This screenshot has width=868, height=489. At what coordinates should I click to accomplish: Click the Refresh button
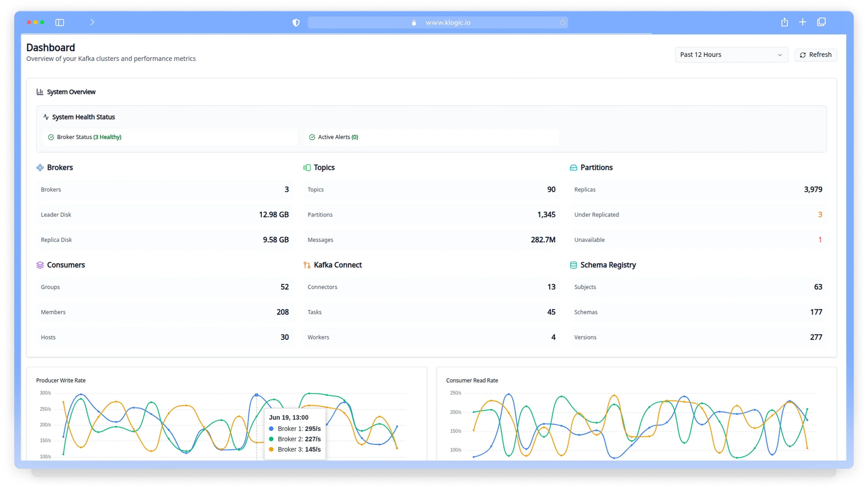click(x=815, y=55)
